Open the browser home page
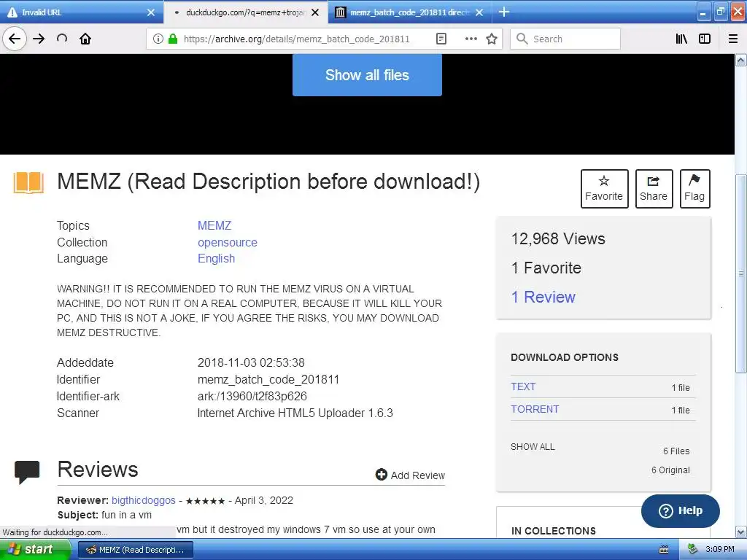Viewport: 747px width, 560px height. pyautogui.click(x=85, y=39)
